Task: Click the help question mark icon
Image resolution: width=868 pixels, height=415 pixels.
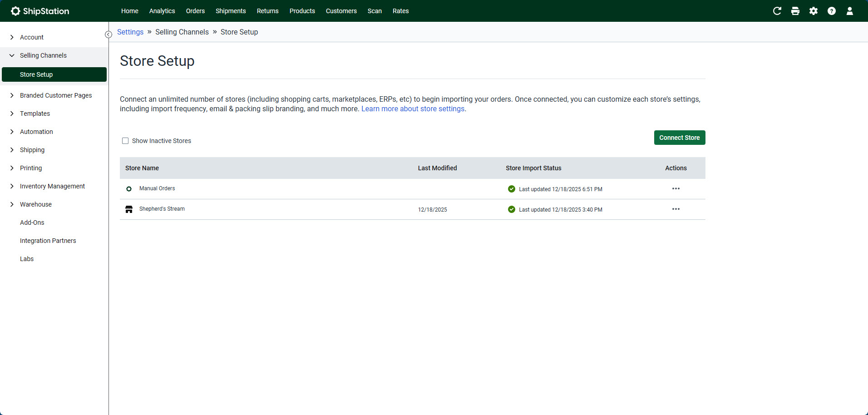Action: point(831,11)
